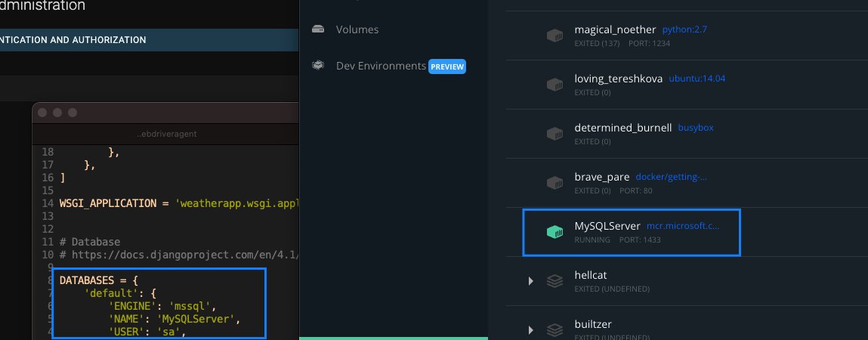The height and width of the screenshot is (340, 868).
Task: Open the ubuntu:14.04 image link
Action: coord(697,79)
